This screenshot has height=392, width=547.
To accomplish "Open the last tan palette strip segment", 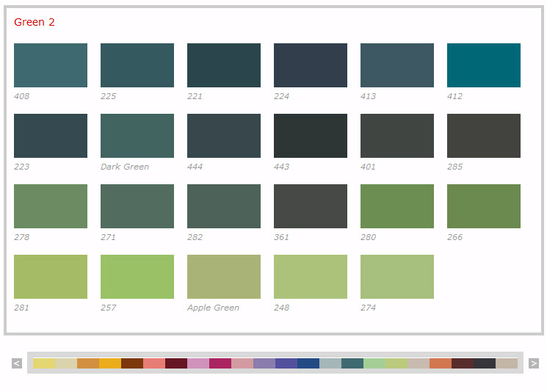I will (x=507, y=363).
